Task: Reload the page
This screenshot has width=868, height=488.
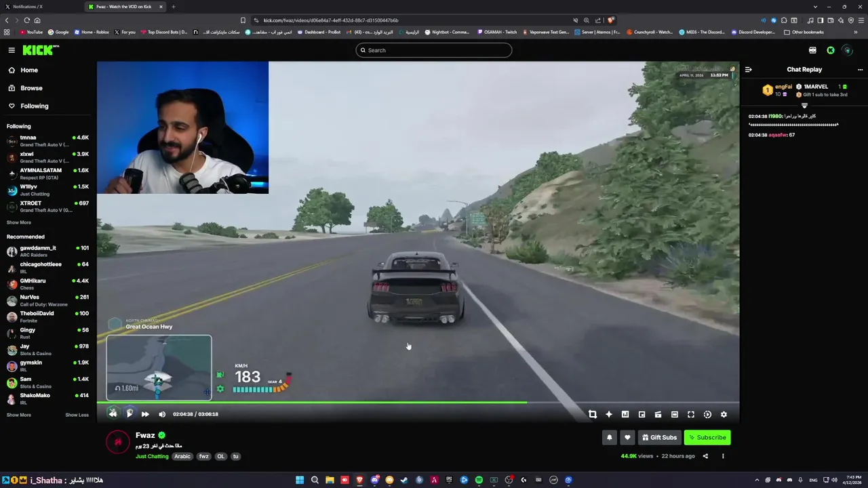Action: tap(26, 20)
